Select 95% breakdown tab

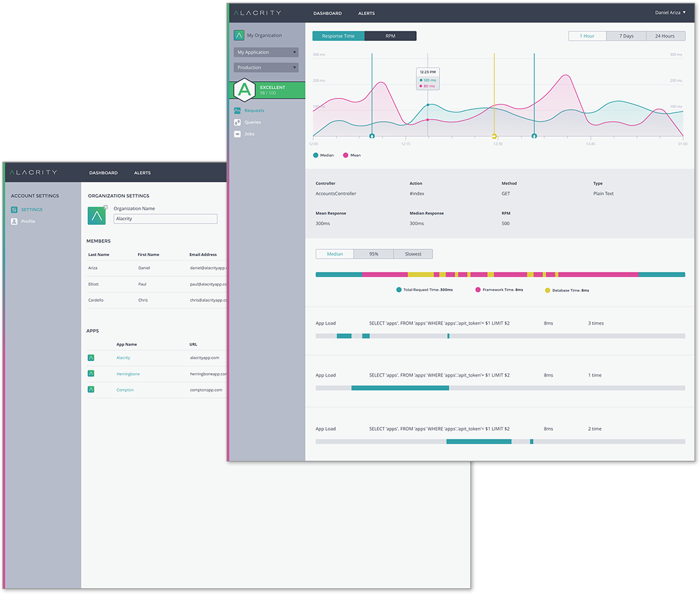tap(374, 254)
